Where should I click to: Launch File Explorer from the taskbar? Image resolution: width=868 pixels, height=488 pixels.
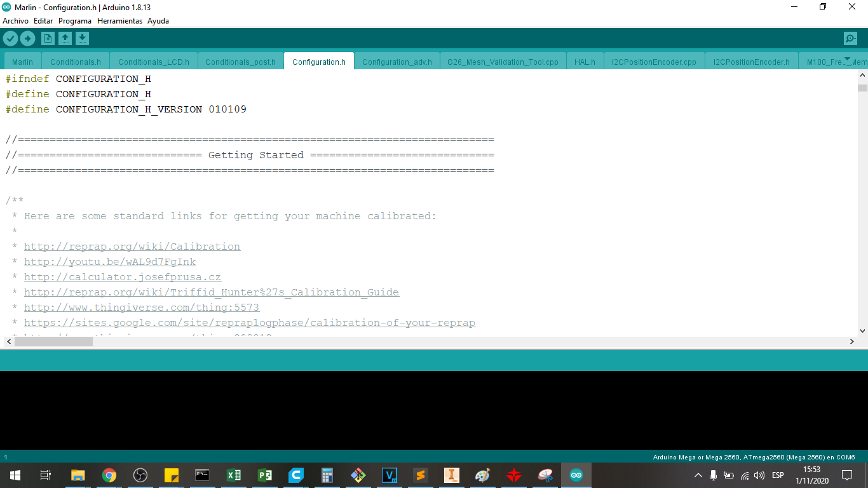tap(78, 475)
